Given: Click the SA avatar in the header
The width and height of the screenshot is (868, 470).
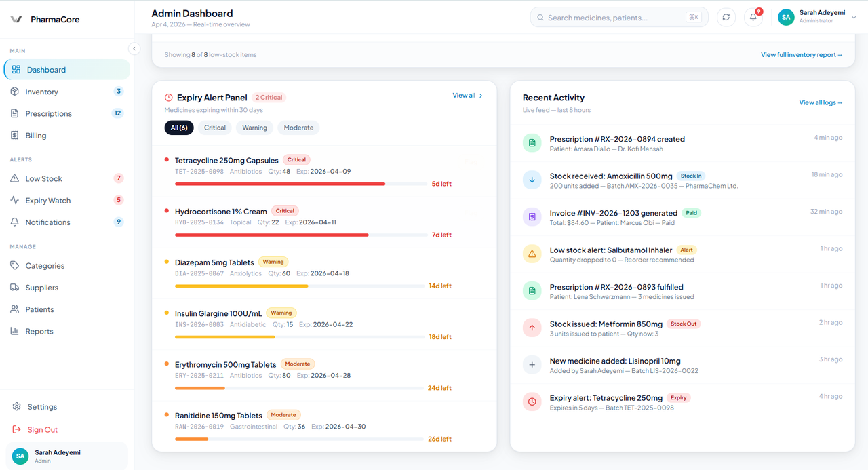Looking at the screenshot, I should 786,18.
